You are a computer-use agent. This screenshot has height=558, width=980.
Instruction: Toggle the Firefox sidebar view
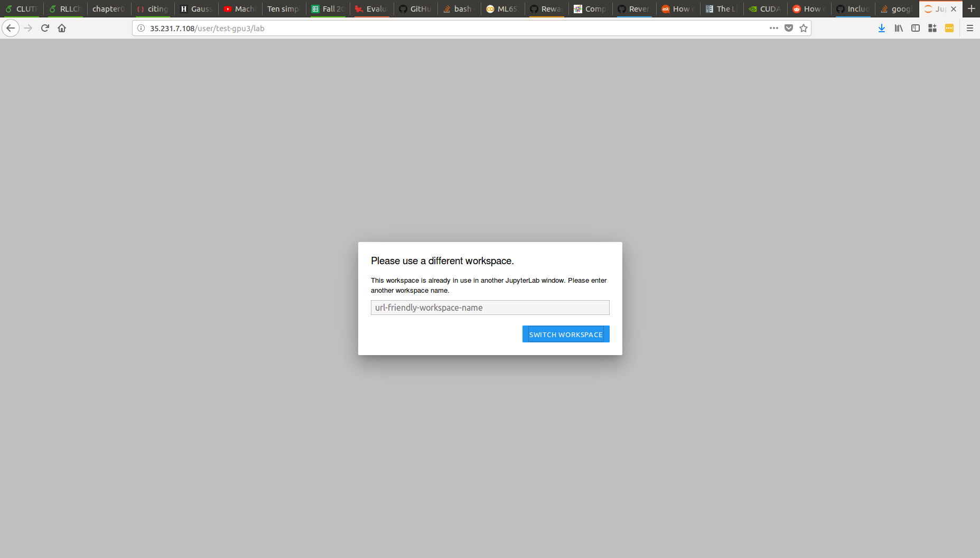[915, 28]
